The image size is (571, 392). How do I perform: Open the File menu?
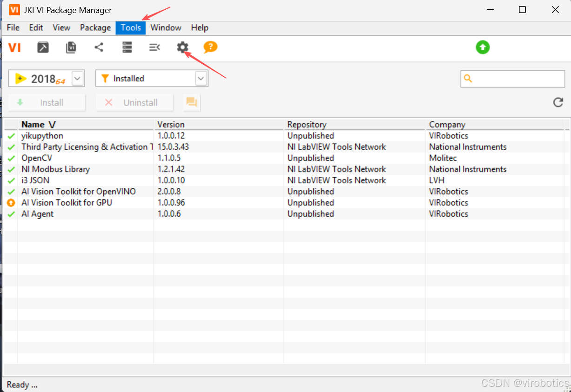pyautogui.click(x=13, y=27)
